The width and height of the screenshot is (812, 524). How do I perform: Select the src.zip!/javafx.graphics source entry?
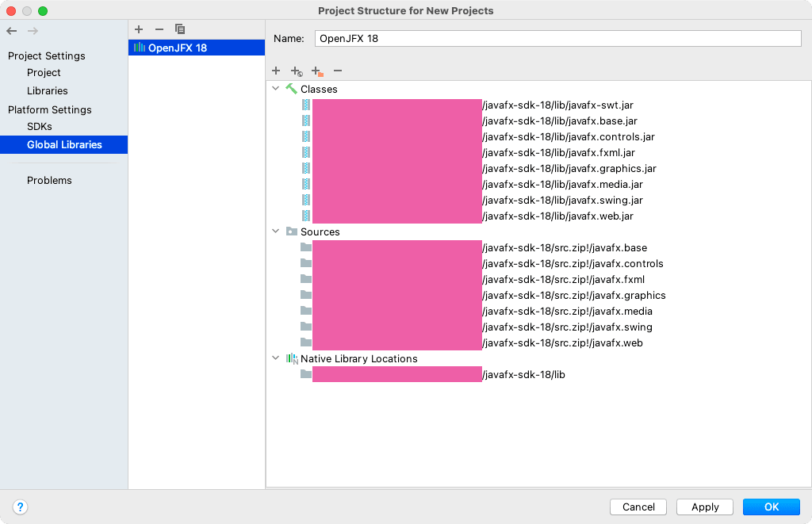click(574, 295)
